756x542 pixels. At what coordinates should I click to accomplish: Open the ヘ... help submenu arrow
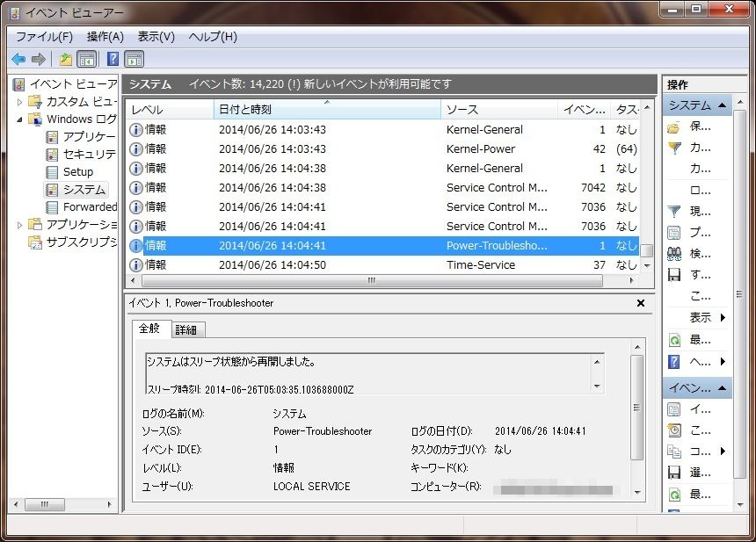coord(723,361)
